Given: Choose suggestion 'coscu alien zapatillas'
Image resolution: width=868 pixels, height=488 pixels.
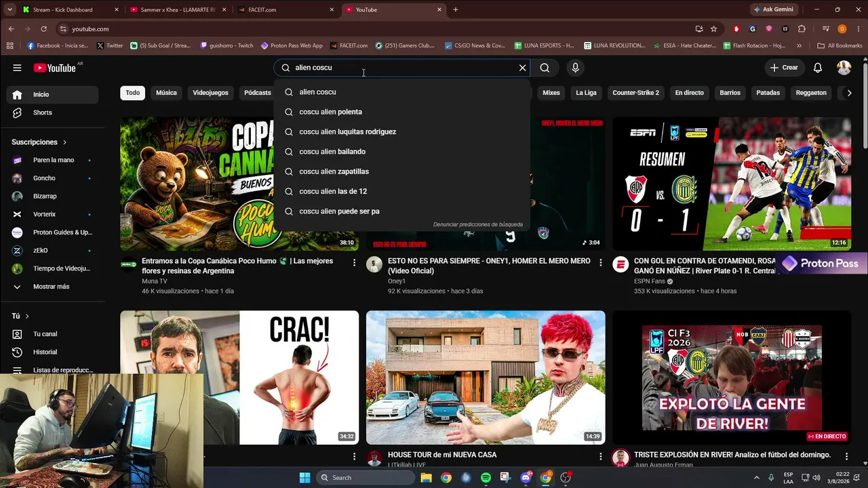Looking at the screenshot, I should point(402,171).
